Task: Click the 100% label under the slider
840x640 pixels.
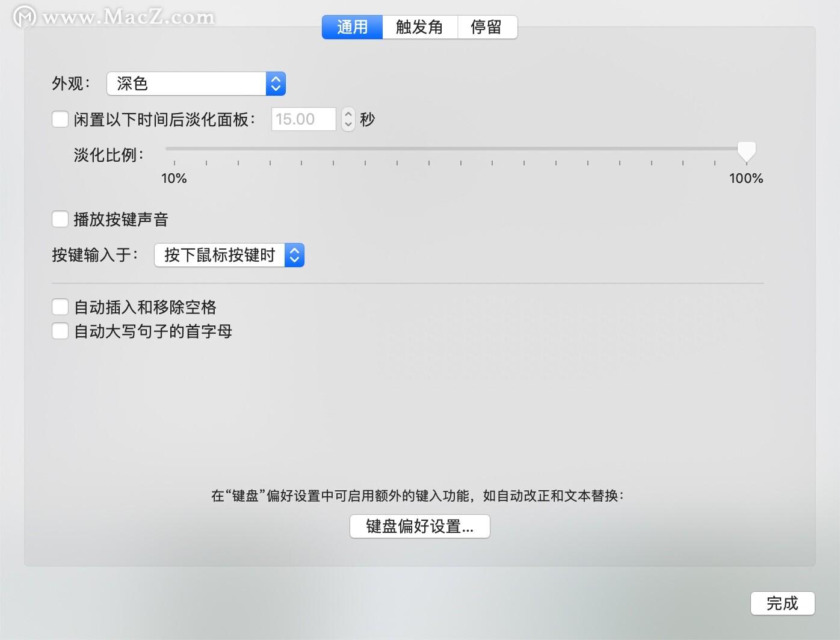Action: point(746,178)
